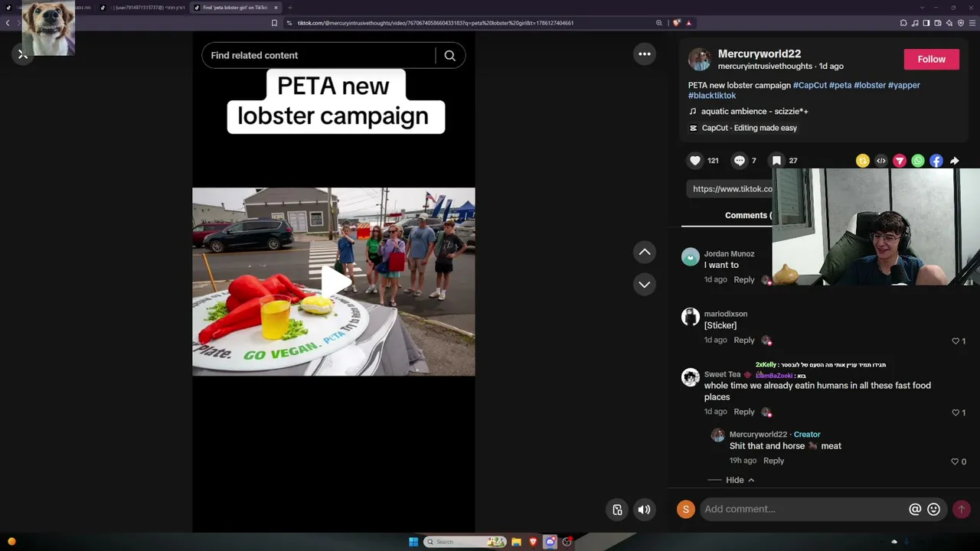Viewport: 980px width, 551px height.
Task: Share the video to Facebook
Action: pos(936,161)
